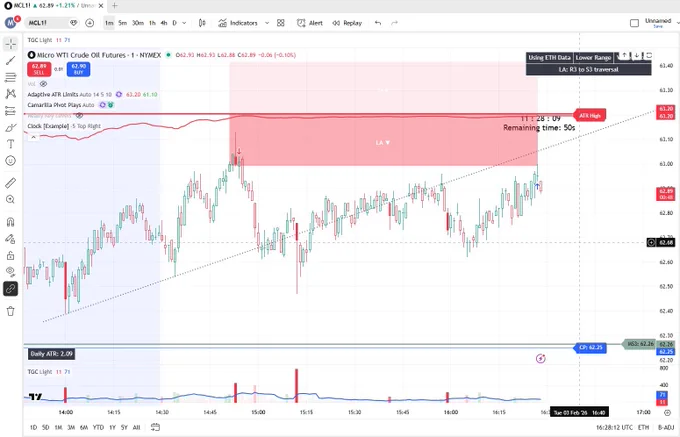Viewport: 680px width, 437px height.
Task: Open the Fibonacci and Gann tools
Action: pos(11,77)
